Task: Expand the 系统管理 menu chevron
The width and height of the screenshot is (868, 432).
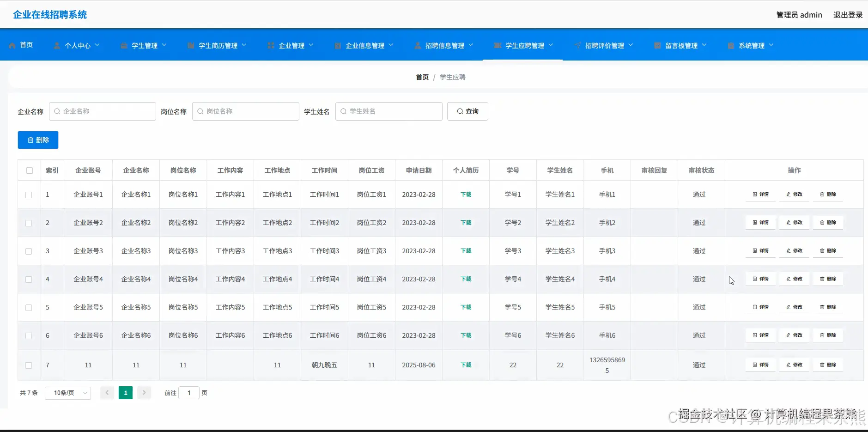Action: [x=771, y=45]
